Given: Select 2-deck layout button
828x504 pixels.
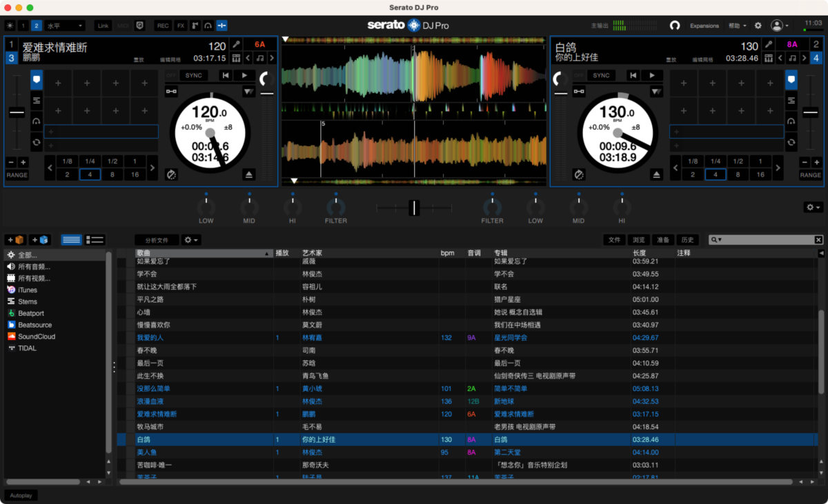Looking at the screenshot, I should coord(36,26).
